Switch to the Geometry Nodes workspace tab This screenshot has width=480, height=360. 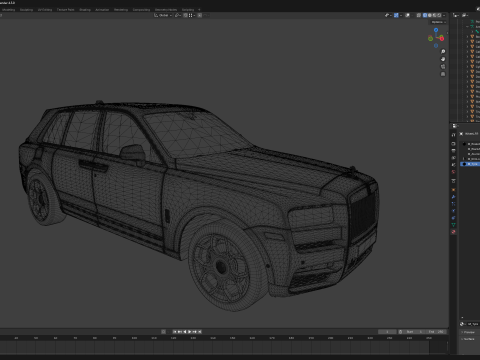click(x=166, y=10)
